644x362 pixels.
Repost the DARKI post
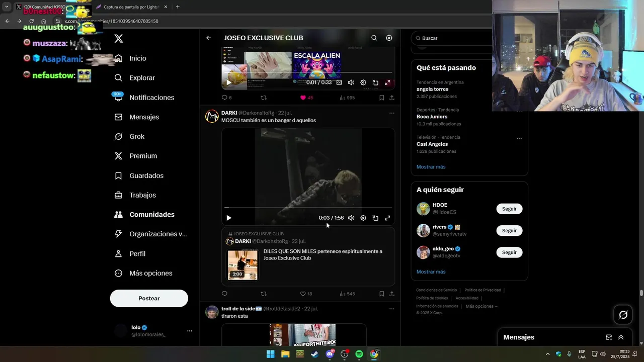(264, 294)
